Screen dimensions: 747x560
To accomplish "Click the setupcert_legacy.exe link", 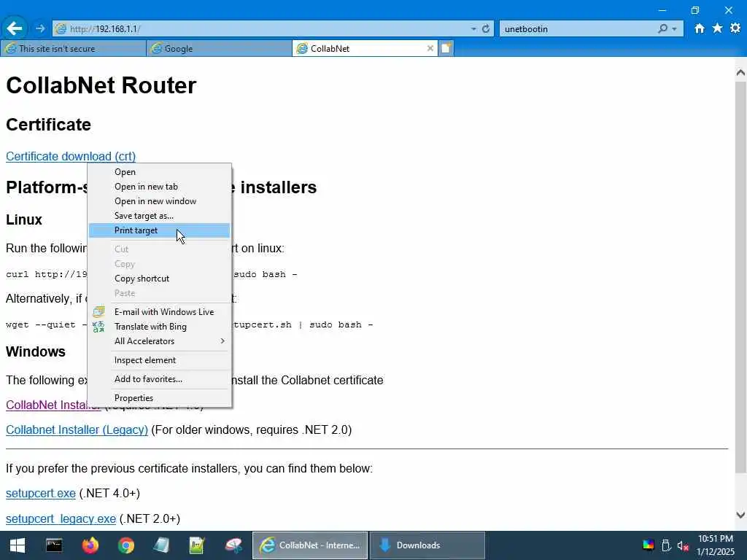I will [x=61, y=518].
